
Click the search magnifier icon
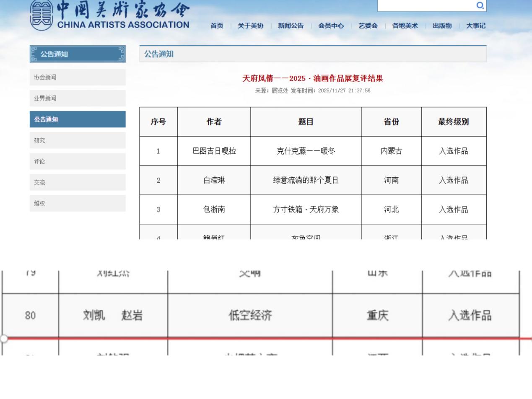pyautogui.click(x=480, y=5)
